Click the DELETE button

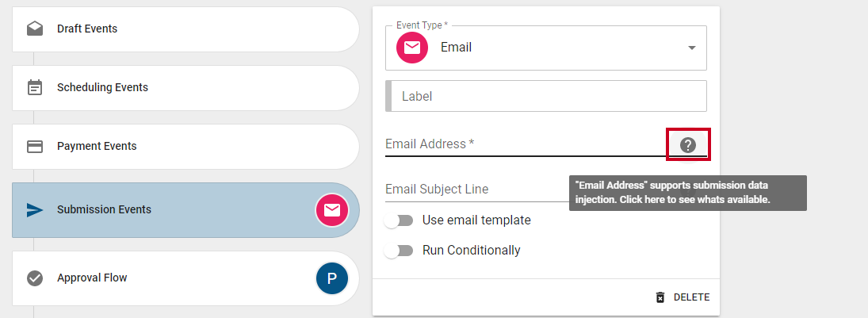(x=682, y=297)
